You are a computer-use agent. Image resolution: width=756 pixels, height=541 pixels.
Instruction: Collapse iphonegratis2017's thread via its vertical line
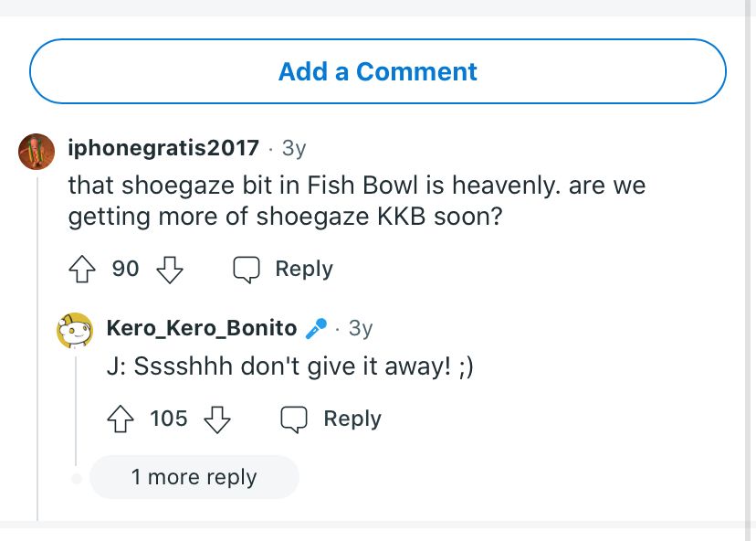pyautogui.click(x=37, y=347)
